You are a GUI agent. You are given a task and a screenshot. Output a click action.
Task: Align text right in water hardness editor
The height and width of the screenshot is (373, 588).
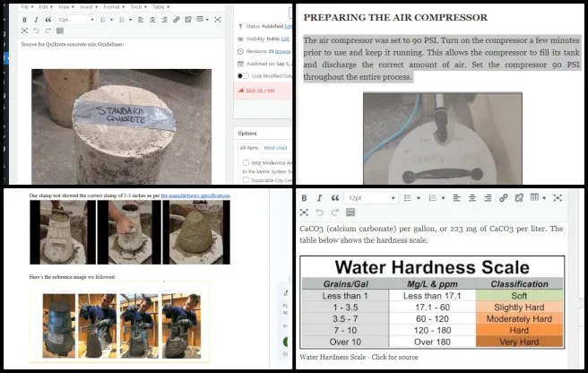click(488, 198)
